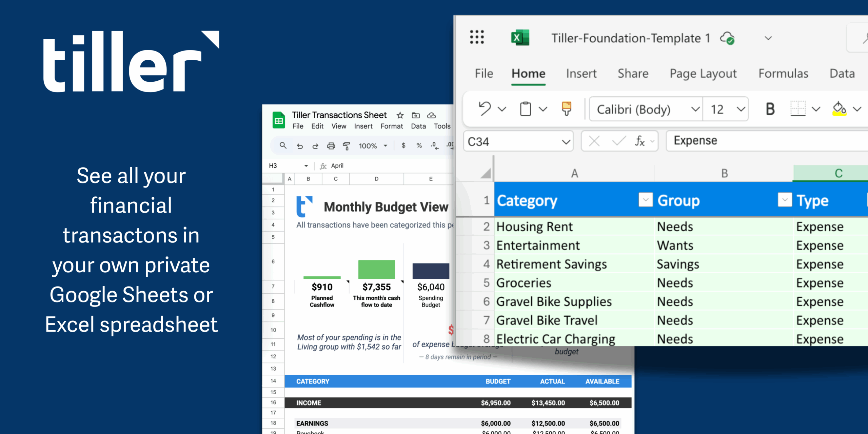868x434 pixels.
Task: Click the Tiller Transactions Sheet title
Action: [x=339, y=115]
